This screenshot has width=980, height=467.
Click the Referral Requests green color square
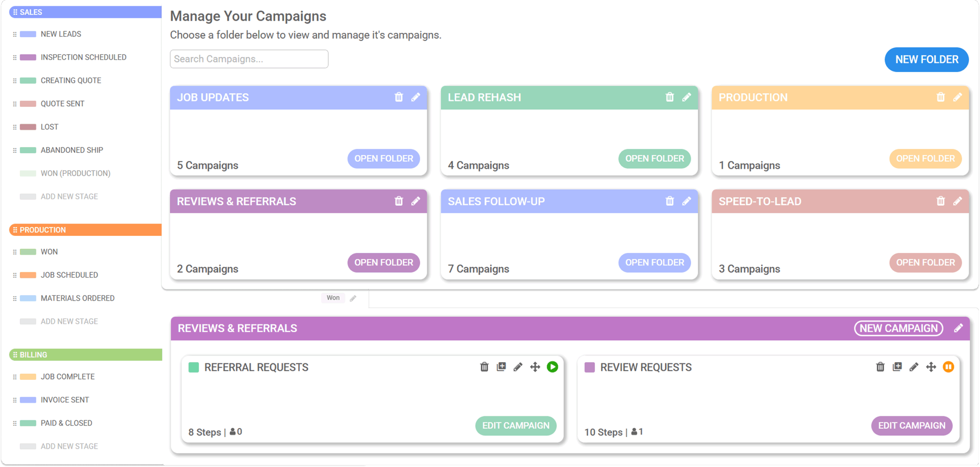(x=194, y=368)
